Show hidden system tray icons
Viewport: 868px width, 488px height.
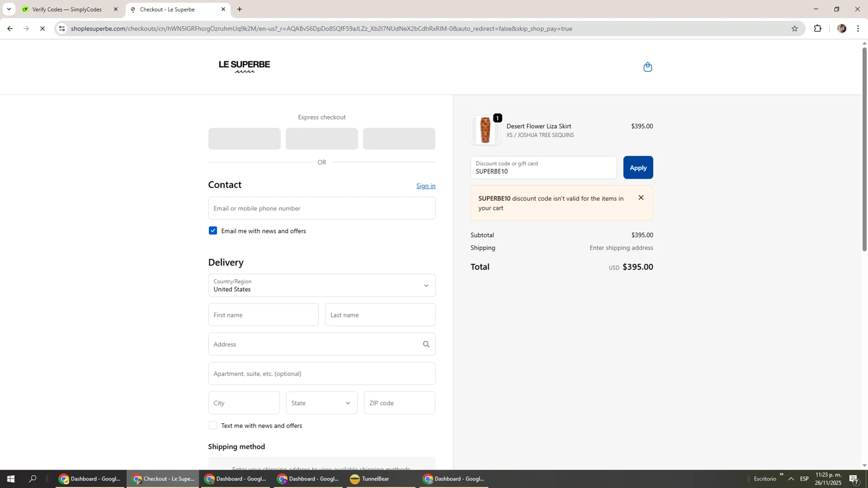(791, 479)
